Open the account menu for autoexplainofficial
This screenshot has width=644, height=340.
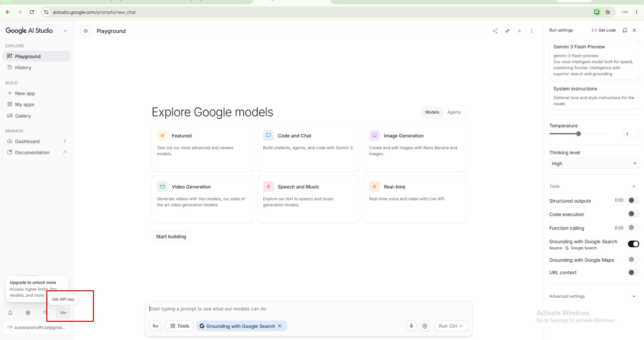pos(37,327)
